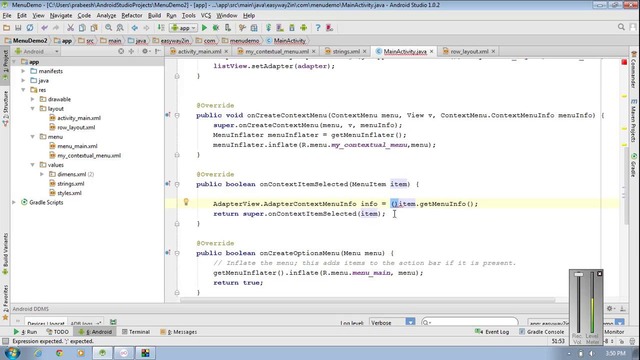Open the TODO tool window
The height and width of the screenshot is (360, 640).
(58, 332)
